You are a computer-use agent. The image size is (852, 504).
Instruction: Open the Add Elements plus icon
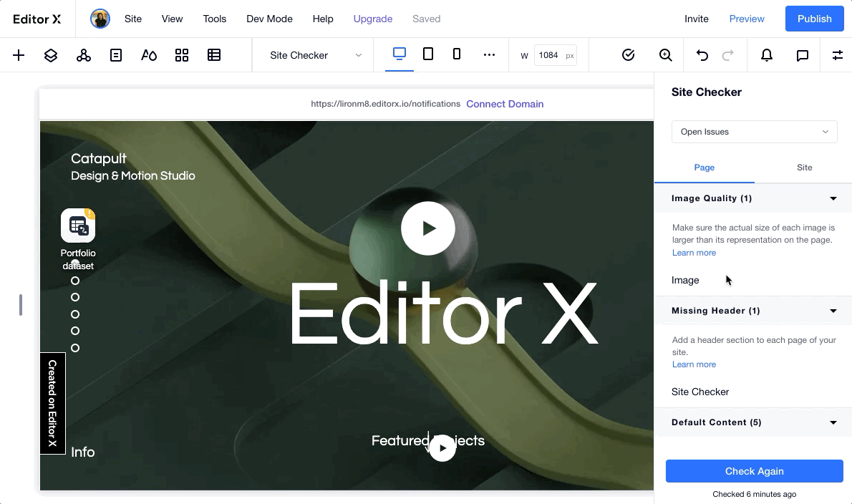point(19,55)
